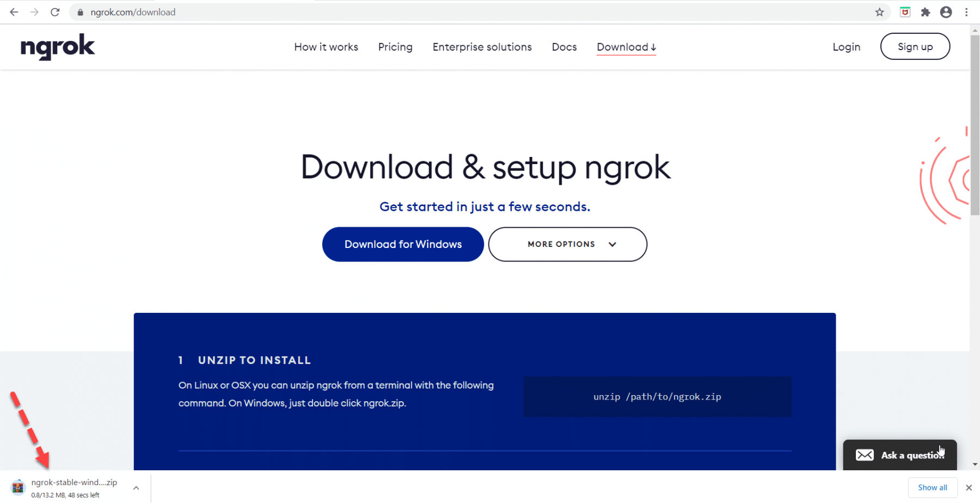Viewport: 980px width, 503px height.
Task: Expand the downloaded file options chevron
Action: (136, 488)
